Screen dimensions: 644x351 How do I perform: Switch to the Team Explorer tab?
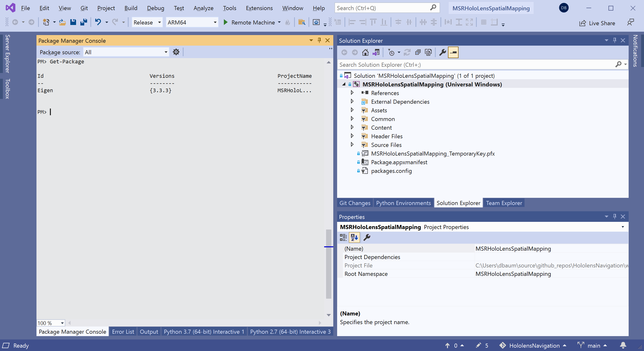tap(504, 203)
